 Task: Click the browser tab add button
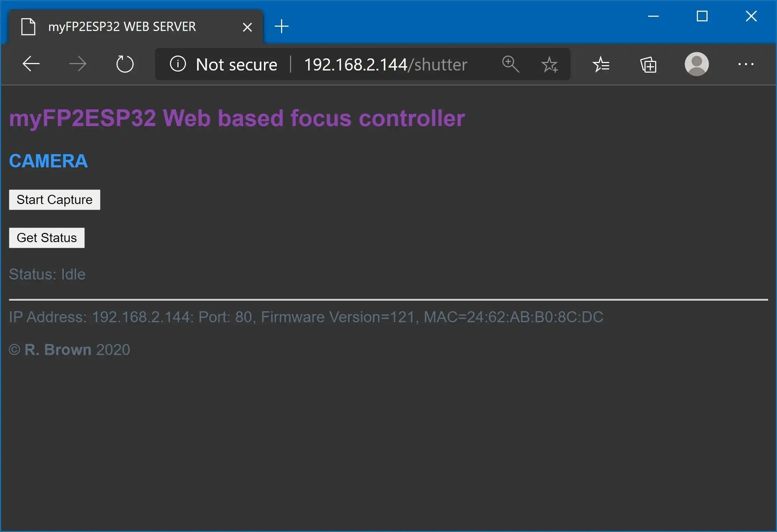pyautogui.click(x=282, y=25)
